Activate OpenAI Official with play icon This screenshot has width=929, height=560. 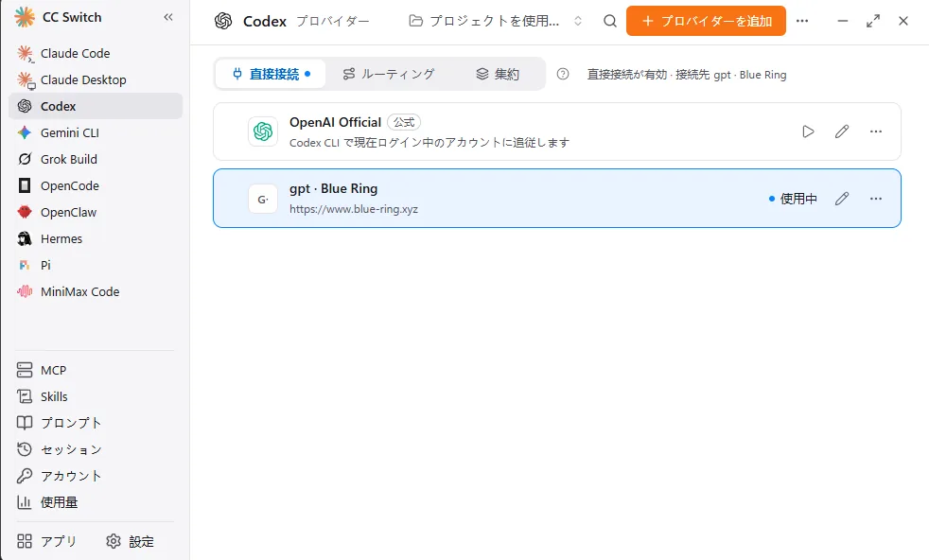(808, 131)
